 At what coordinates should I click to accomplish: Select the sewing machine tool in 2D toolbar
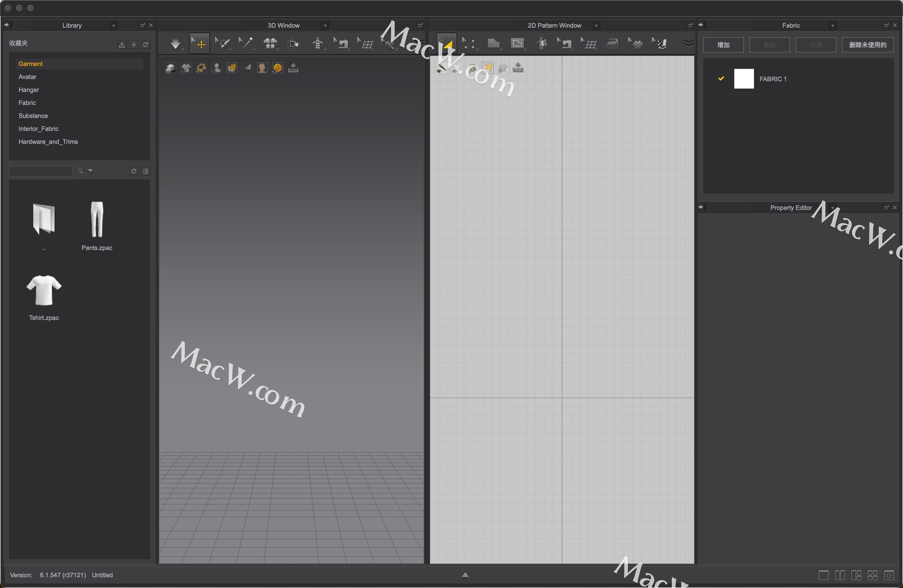565,44
